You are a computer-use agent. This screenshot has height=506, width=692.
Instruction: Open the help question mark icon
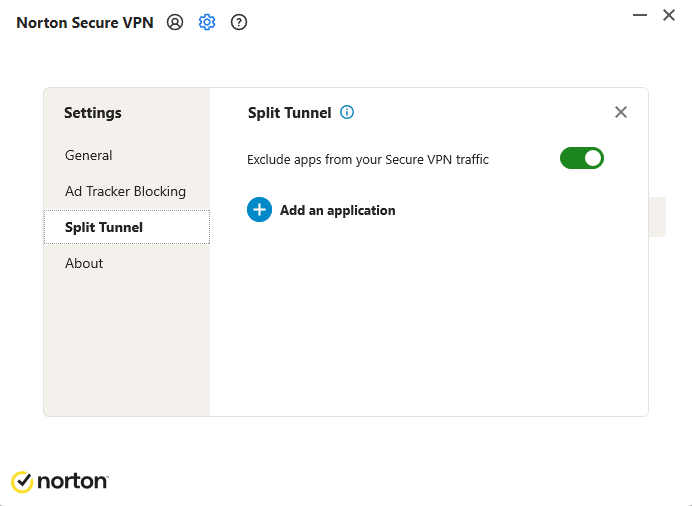click(239, 22)
